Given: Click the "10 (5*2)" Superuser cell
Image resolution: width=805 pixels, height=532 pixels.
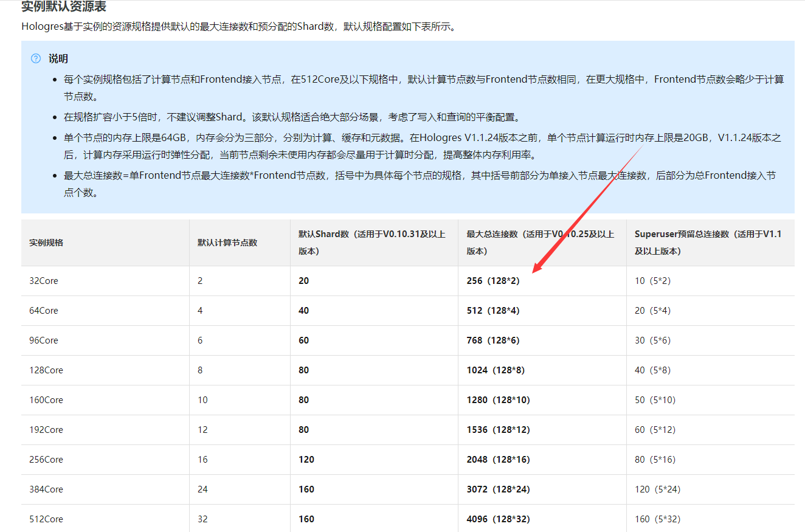Looking at the screenshot, I should 652,281.
